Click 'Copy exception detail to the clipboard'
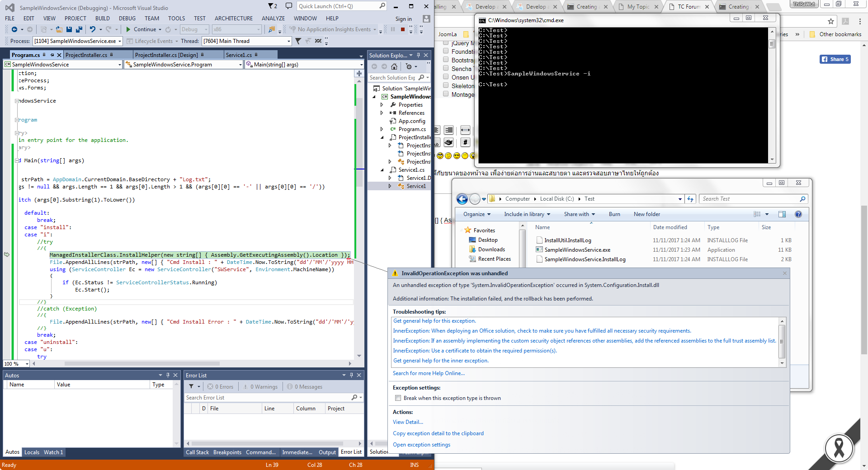Screen dimensions: 868x470 pyautogui.click(x=438, y=433)
